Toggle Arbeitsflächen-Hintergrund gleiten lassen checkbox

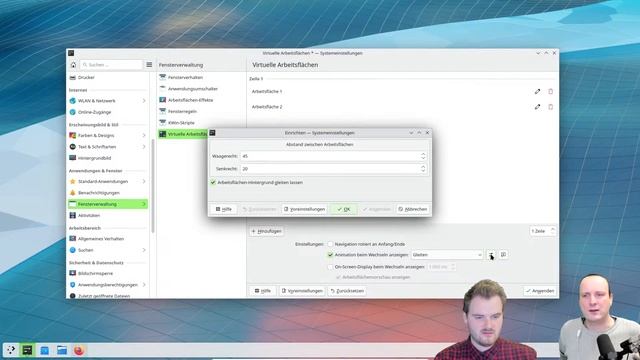click(213, 182)
